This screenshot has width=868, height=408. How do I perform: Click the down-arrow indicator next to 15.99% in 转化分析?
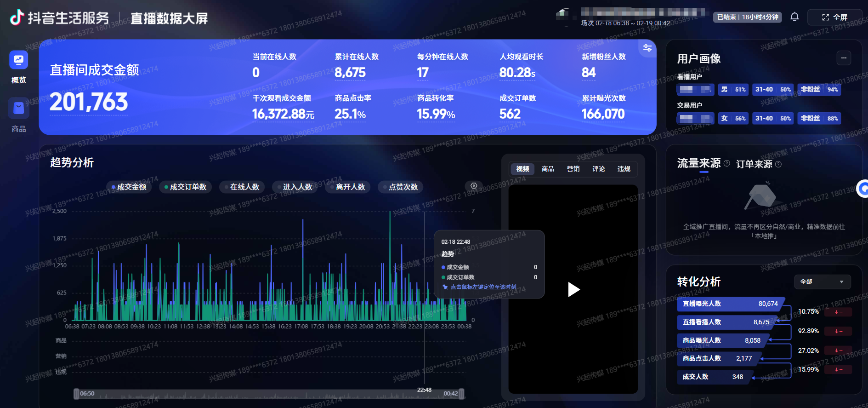coord(838,370)
